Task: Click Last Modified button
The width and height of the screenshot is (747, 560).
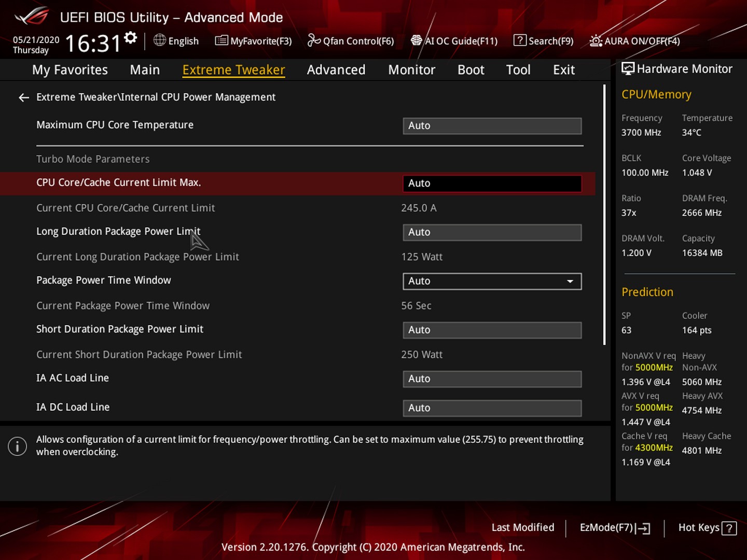Action: pos(523,527)
